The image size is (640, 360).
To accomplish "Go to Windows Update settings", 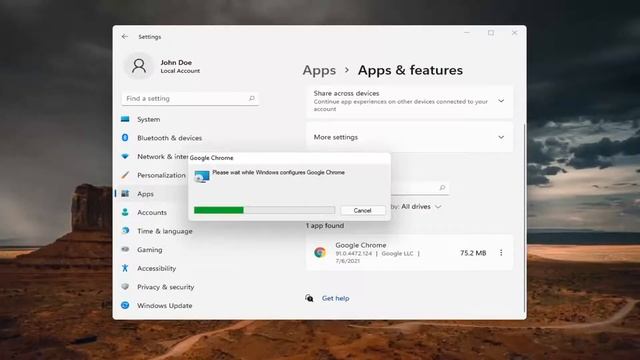I will [x=164, y=305].
